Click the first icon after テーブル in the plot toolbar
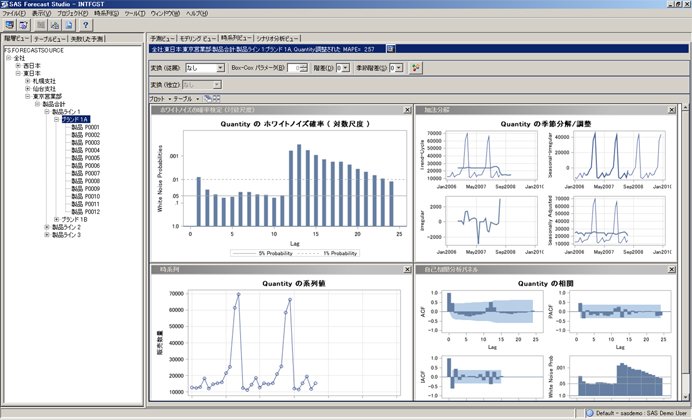 [208, 99]
